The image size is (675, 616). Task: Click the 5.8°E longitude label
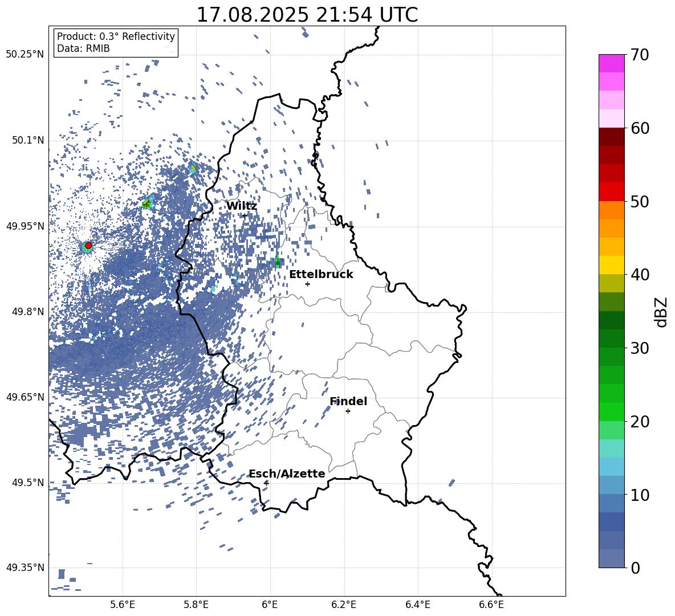tap(196, 605)
